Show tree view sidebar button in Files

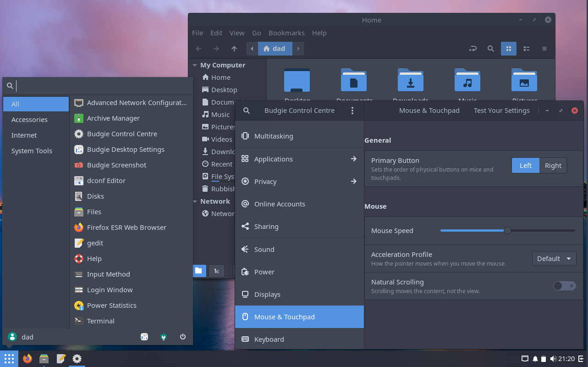216,271
